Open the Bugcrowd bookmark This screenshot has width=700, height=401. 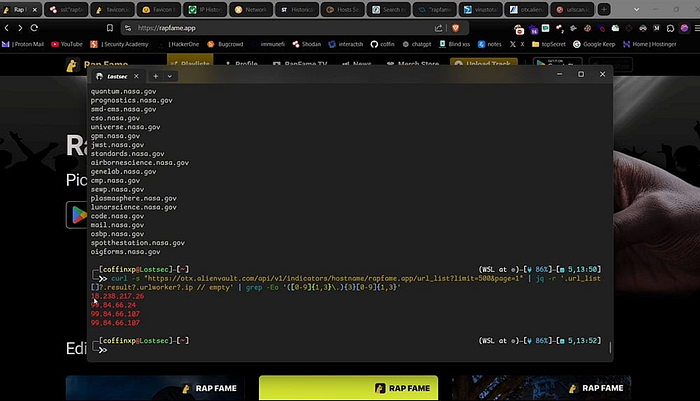coord(225,44)
